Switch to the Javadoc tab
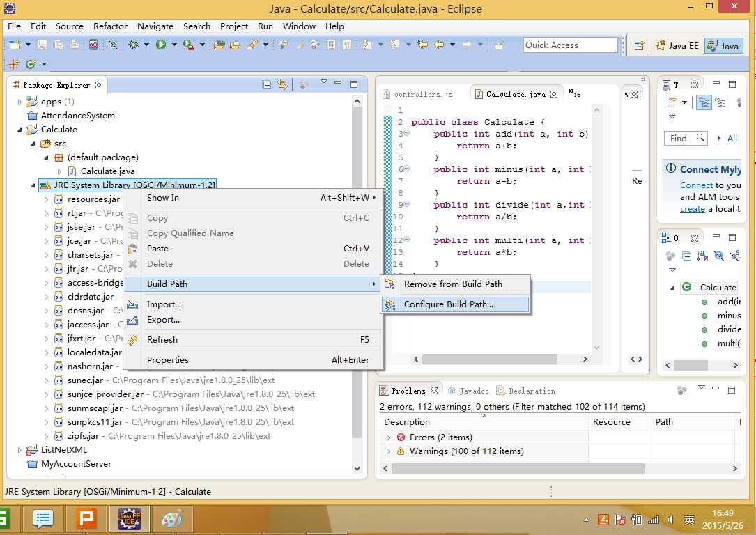This screenshot has width=756, height=535. [x=469, y=391]
